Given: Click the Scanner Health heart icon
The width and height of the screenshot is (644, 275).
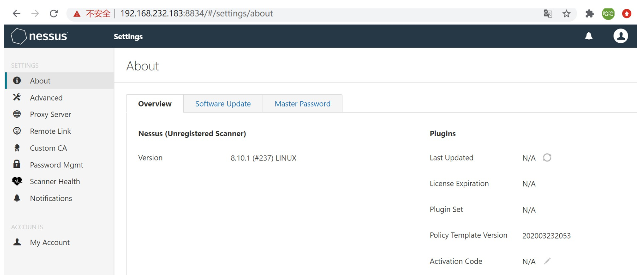Looking at the screenshot, I should pyautogui.click(x=17, y=181).
